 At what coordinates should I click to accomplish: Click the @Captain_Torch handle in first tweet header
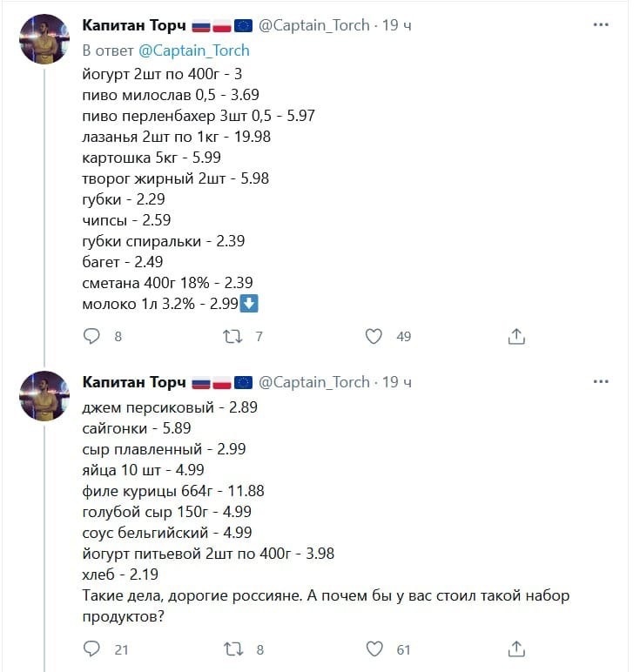coord(314,25)
